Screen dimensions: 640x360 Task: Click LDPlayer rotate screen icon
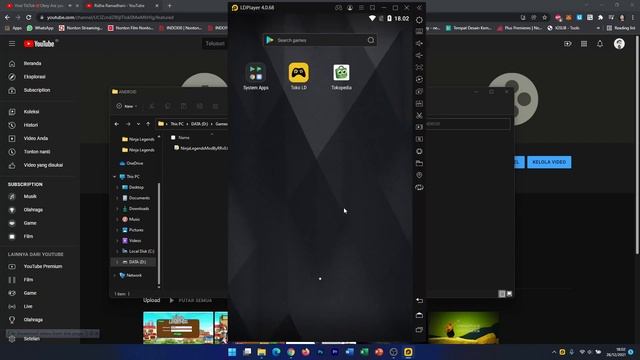419,187
